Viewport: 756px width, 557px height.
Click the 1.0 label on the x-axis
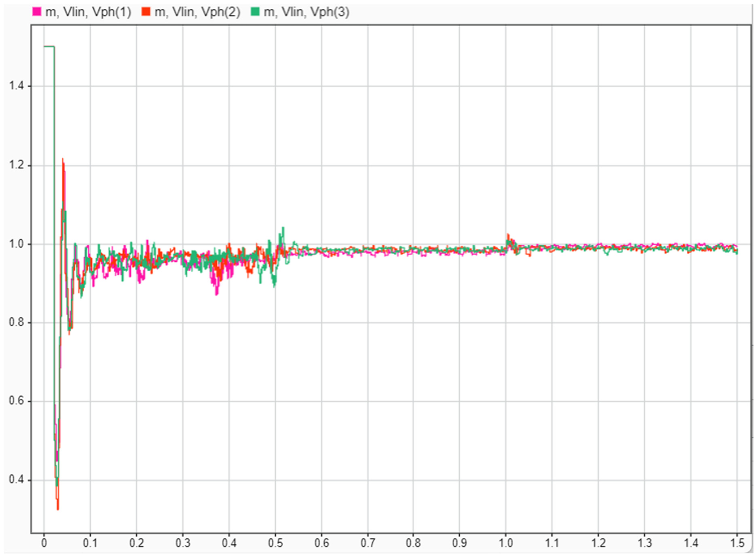click(x=505, y=543)
